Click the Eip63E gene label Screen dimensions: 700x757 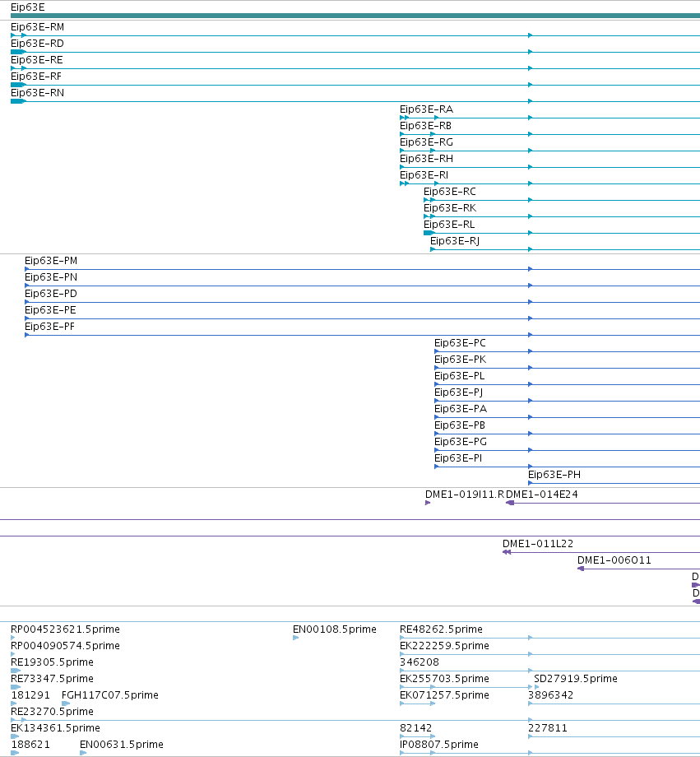[27, 7]
